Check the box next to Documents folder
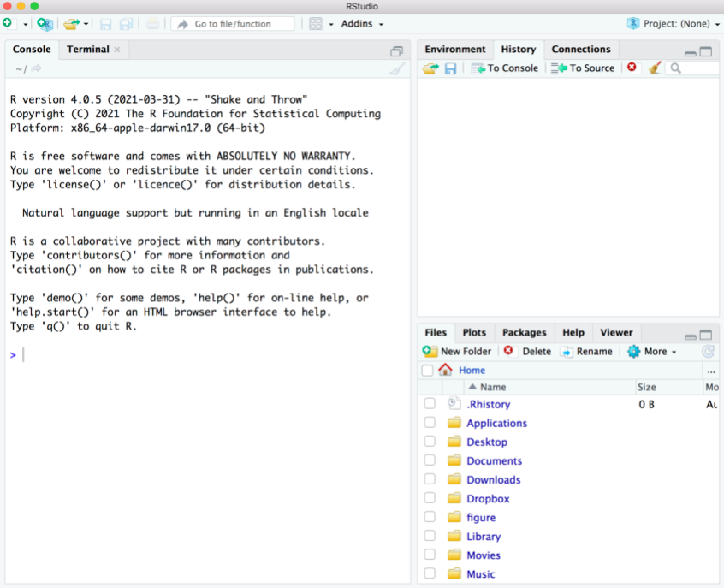Screen dimensions: 724x588 (x=430, y=460)
